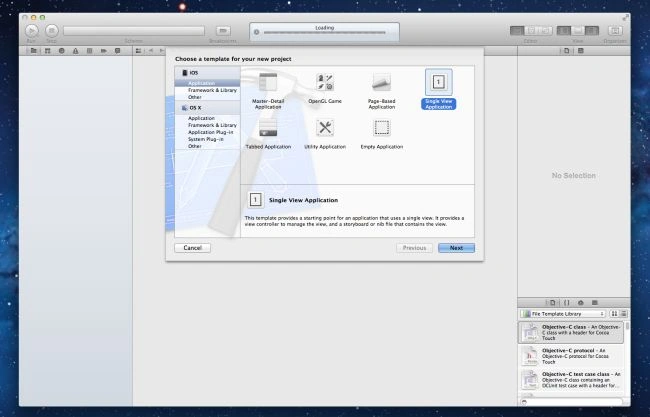Show the Issue navigator warning icon
This screenshot has width=650, height=417.
[x=75, y=51]
